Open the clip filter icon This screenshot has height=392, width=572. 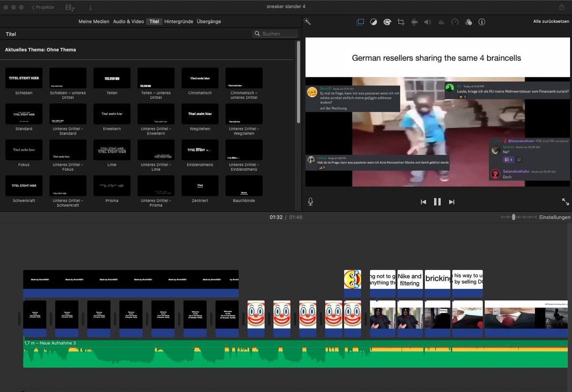[468, 22]
